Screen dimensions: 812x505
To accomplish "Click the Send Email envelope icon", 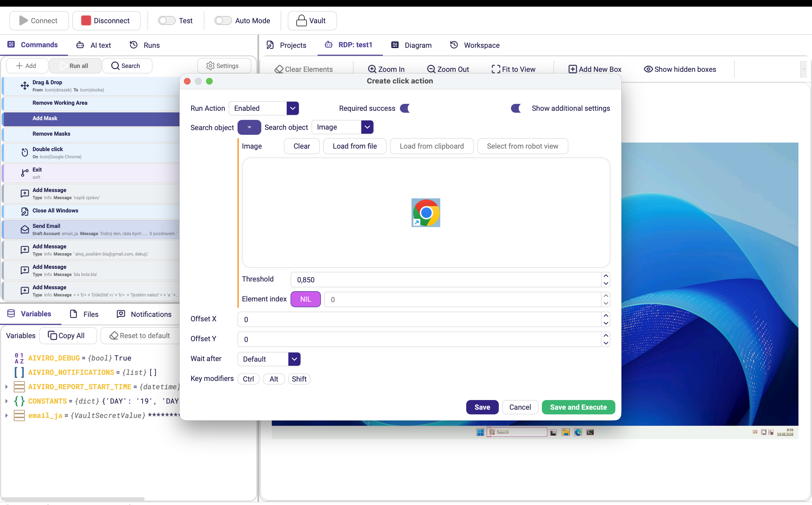I will click(x=25, y=230).
